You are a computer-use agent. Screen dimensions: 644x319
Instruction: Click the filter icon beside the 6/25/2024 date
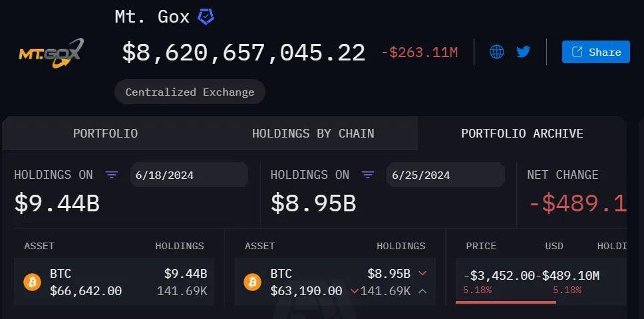(368, 175)
